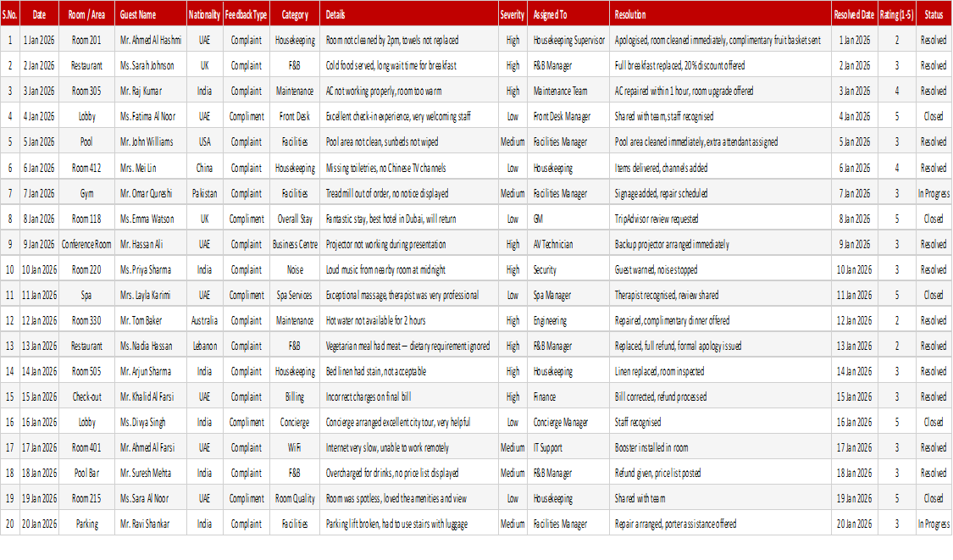Click 'Housekeeping Supervisor' in Assigned To
The height and width of the screenshot is (560, 953).
[568, 40]
